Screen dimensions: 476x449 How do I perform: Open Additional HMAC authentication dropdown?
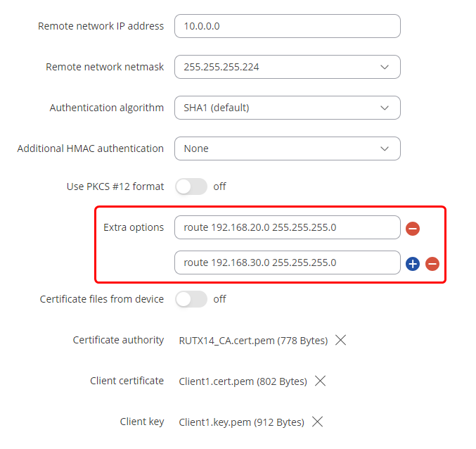pyautogui.click(x=287, y=148)
